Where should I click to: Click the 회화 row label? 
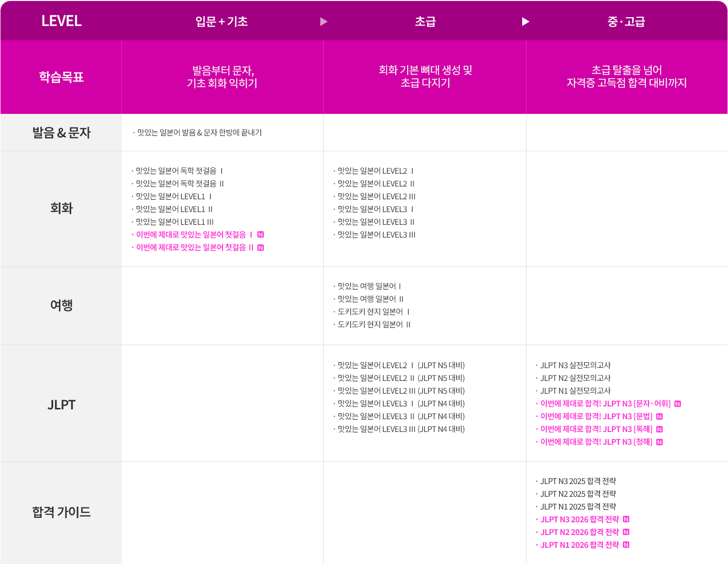[61, 208]
